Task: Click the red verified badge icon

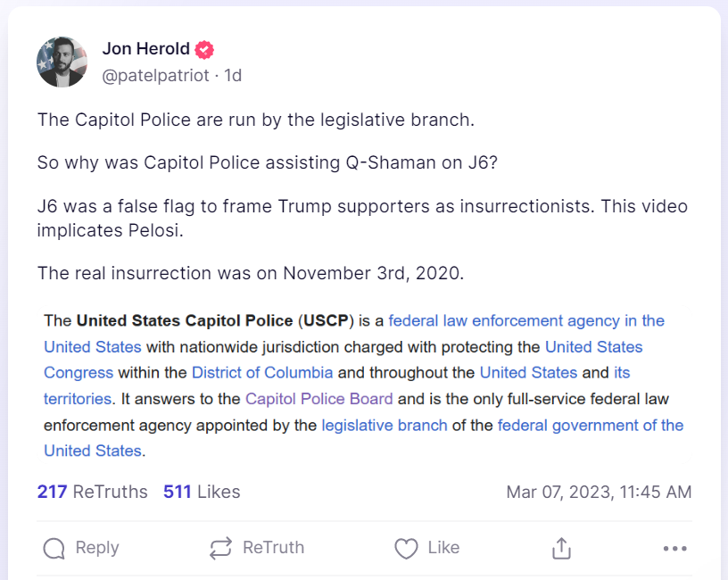Action: 204,50
